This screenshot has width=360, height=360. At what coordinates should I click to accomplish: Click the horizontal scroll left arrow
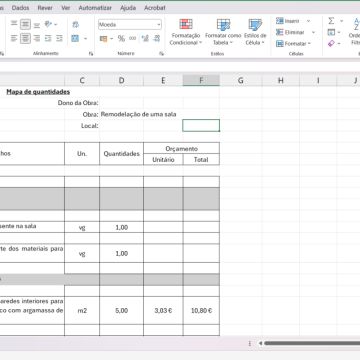point(260,343)
